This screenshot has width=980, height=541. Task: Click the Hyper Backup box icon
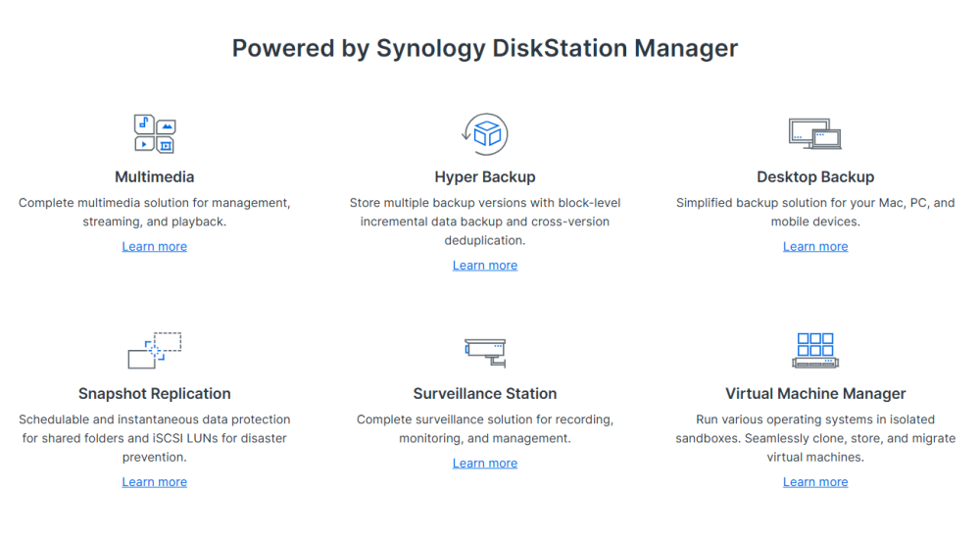click(x=485, y=133)
